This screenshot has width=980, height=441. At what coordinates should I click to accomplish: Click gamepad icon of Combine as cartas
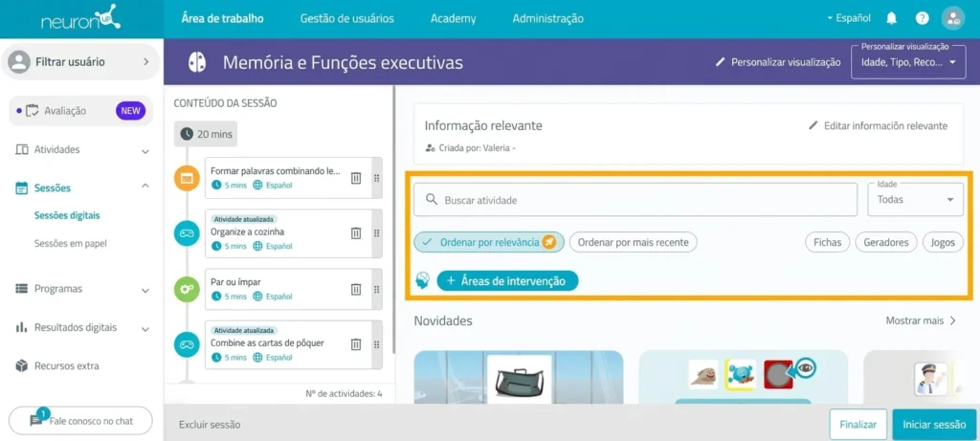[x=187, y=344]
